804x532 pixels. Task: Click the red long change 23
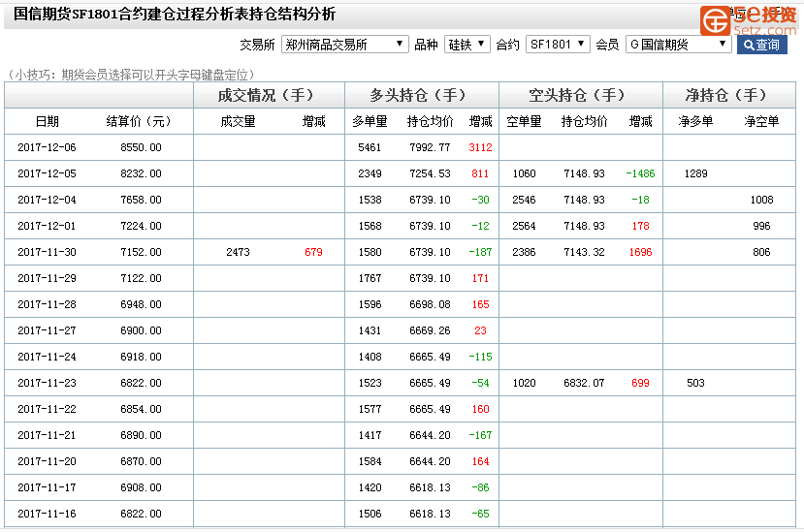tap(480, 330)
